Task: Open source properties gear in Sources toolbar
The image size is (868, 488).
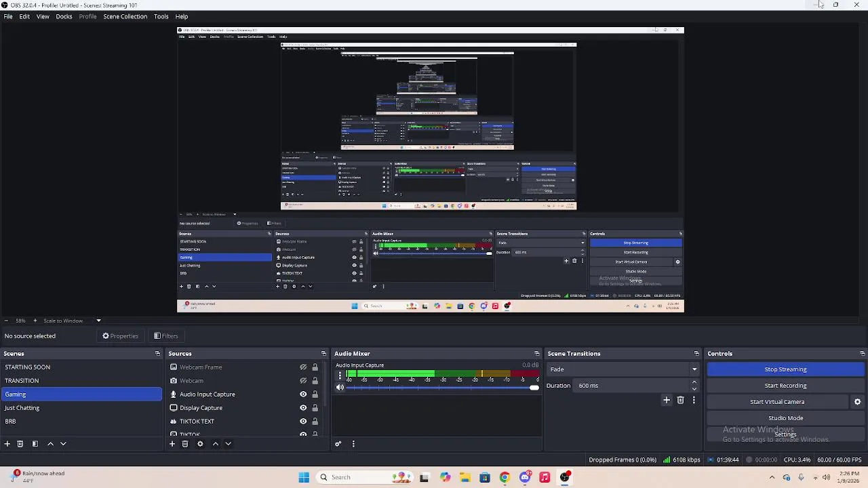Action: pos(200,444)
